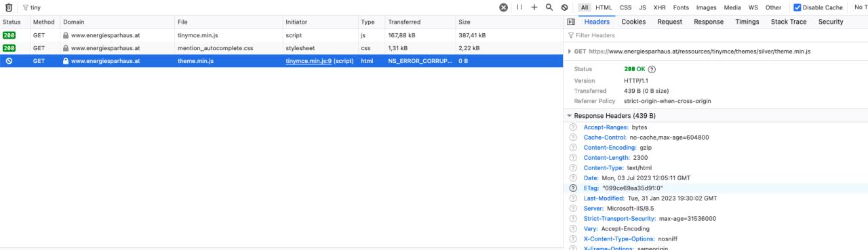Open help icon next to Content-Encoding header
The image size is (868, 250).
click(573, 147)
